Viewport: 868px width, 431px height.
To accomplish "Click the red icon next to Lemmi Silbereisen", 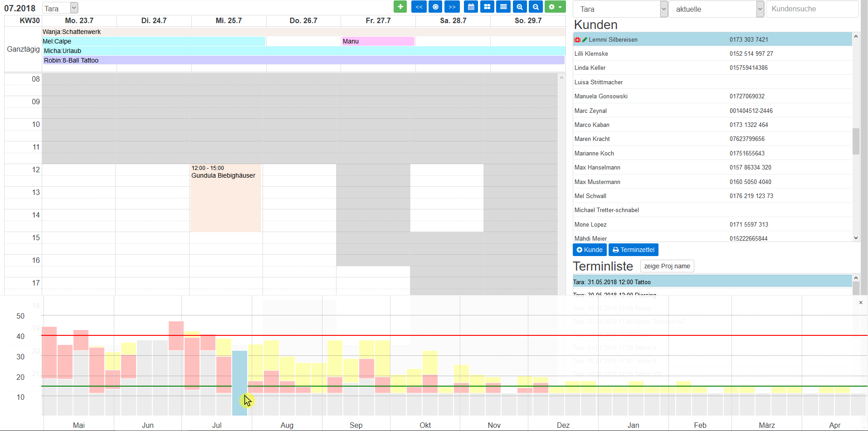I will coord(577,40).
